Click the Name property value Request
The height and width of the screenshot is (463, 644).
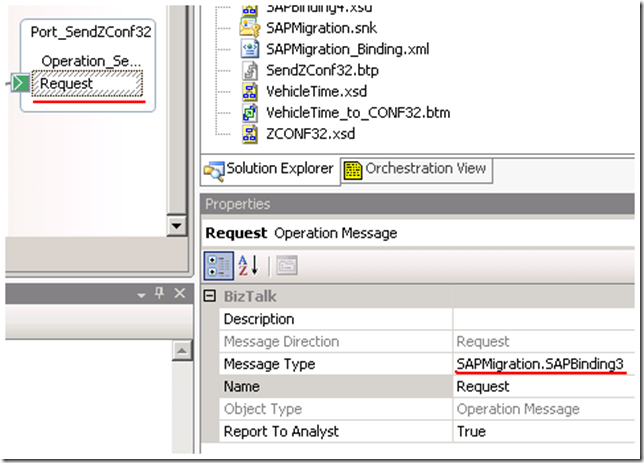pos(544,387)
